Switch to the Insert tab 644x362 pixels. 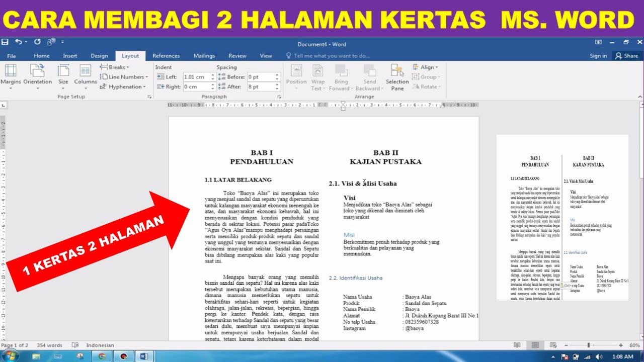[x=70, y=56]
